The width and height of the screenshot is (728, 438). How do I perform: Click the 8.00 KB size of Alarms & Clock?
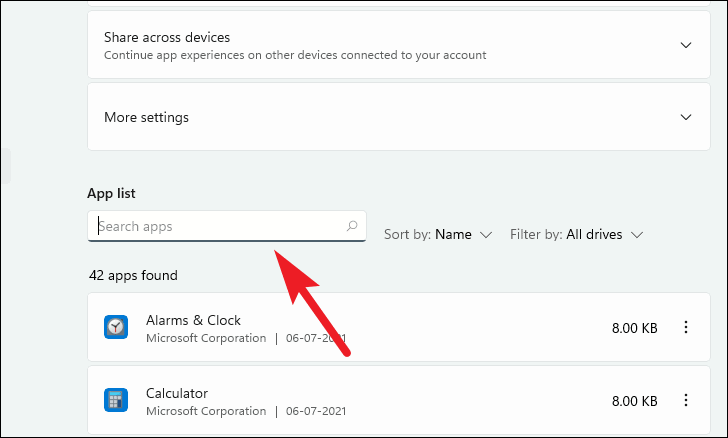[x=634, y=327]
